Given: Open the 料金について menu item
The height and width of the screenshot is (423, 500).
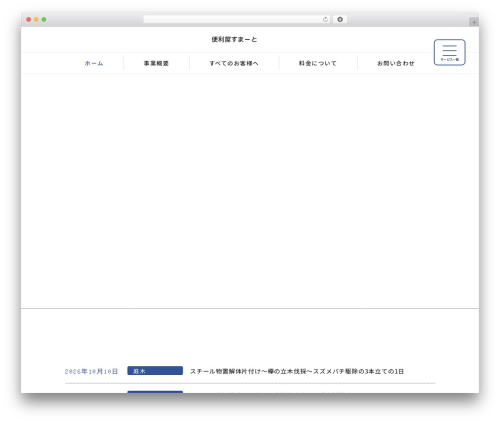Looking at the screenshot, I should tap(317, 63).
